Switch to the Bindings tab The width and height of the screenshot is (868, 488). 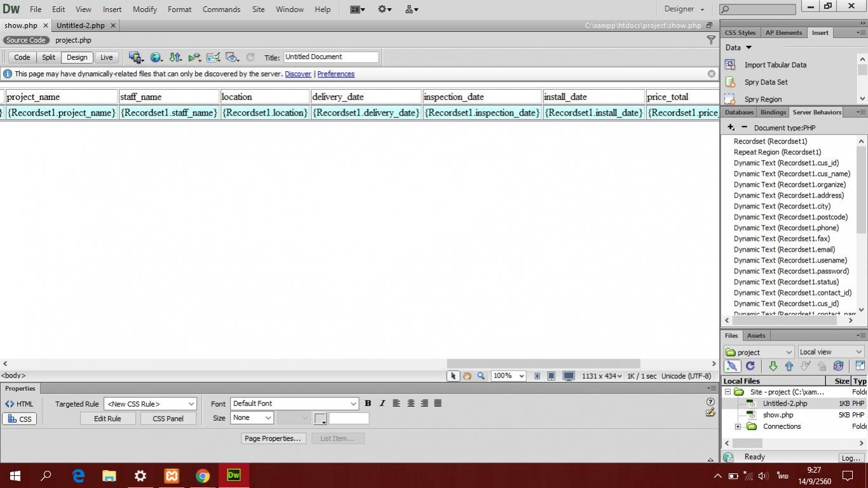tap(773, 112)
